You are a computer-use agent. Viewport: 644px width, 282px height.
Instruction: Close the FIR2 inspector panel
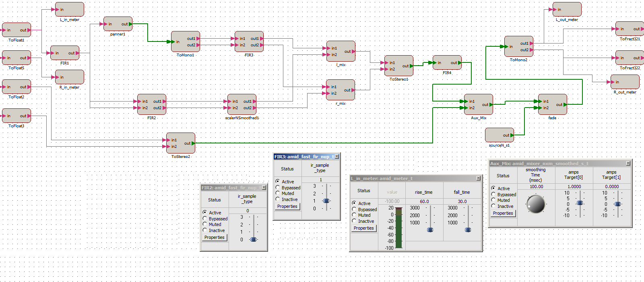(x=264, y=188)
